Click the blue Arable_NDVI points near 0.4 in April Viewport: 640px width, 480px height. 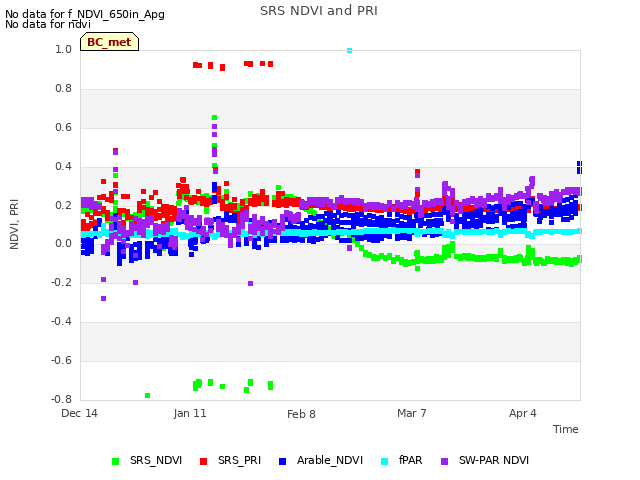580,167
